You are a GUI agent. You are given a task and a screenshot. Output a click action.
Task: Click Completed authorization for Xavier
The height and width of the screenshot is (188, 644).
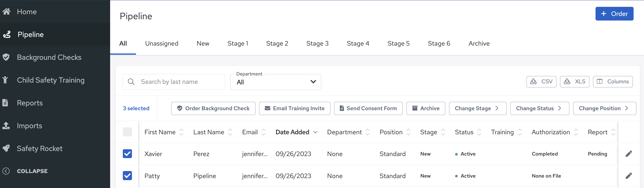tap(545, 154)
